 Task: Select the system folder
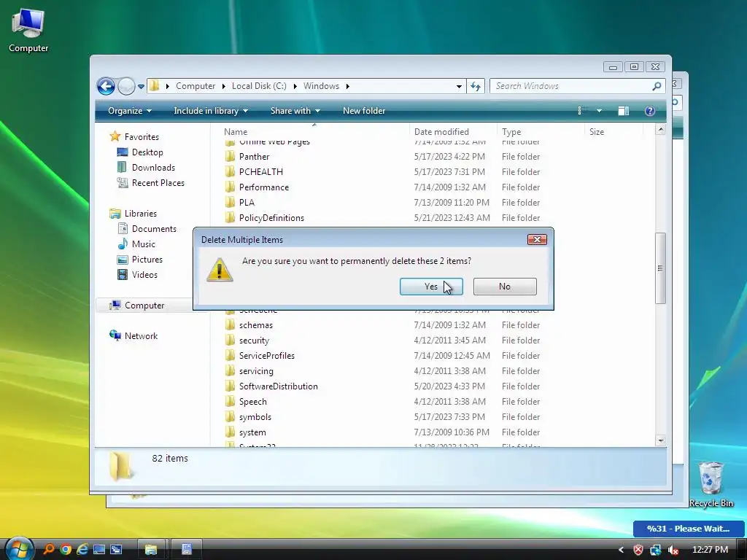[x=252, y=432]
